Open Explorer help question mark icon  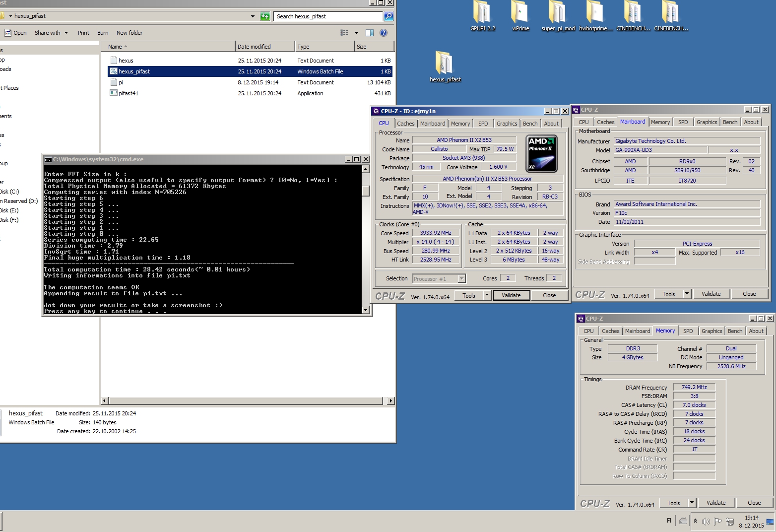pos(384,33)
